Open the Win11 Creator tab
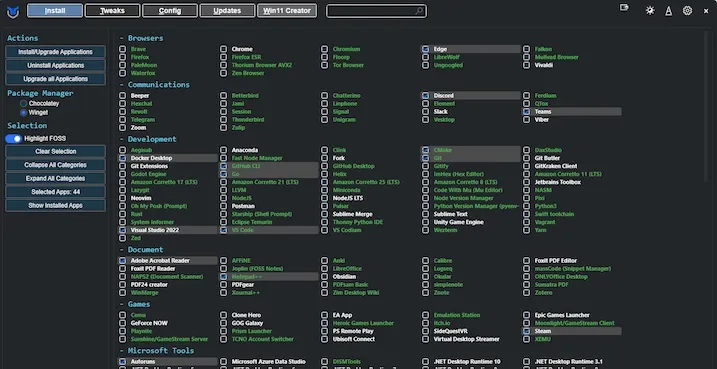Viewport: 717px width, 369px height. (x=287, y=11)
